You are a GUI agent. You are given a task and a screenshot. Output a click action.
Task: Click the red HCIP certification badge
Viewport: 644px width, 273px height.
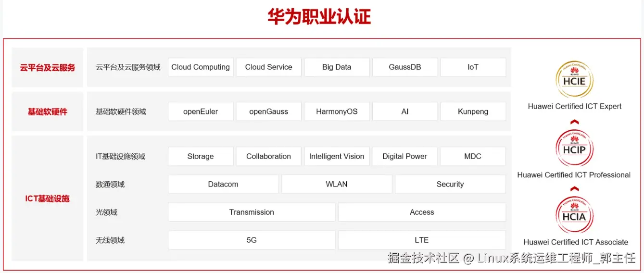[574, 149]
